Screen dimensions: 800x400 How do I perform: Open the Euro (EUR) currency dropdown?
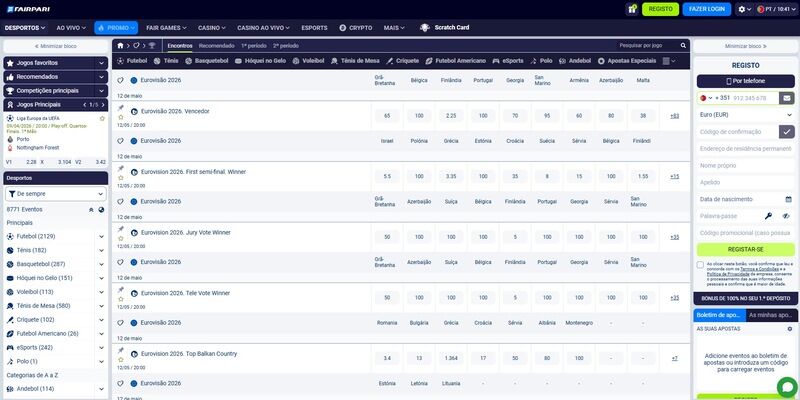tap(745, 115)
